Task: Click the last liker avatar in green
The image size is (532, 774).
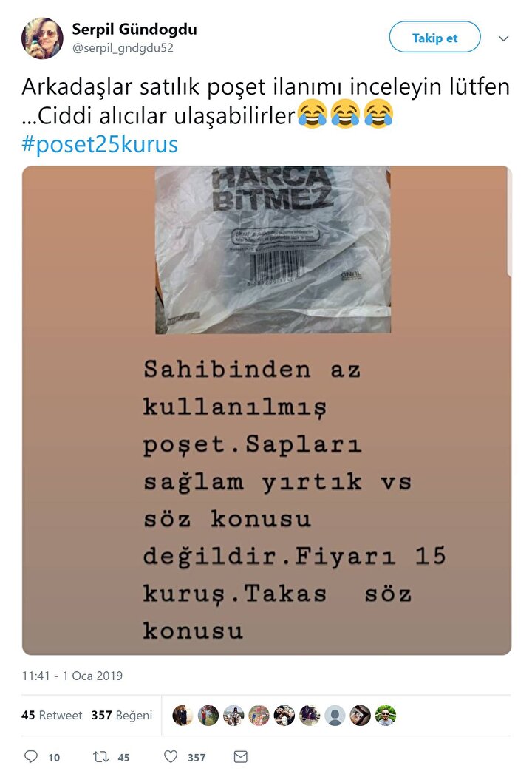Action: (386, 716)
